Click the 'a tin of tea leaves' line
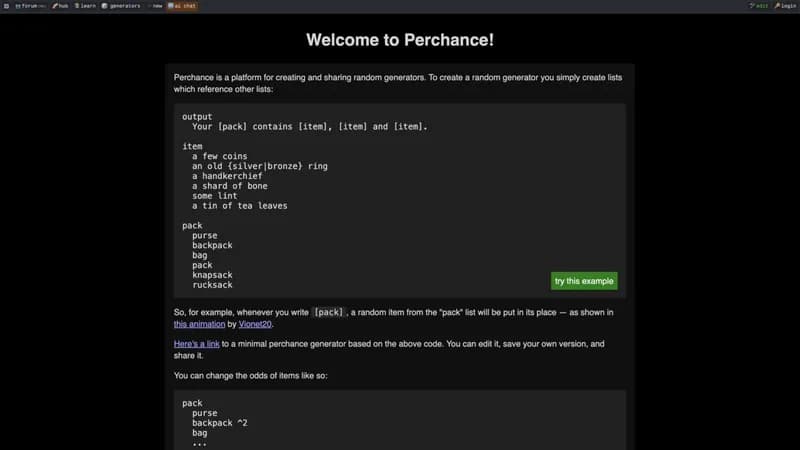Viewport: 800px width, 450px height. 240,206
